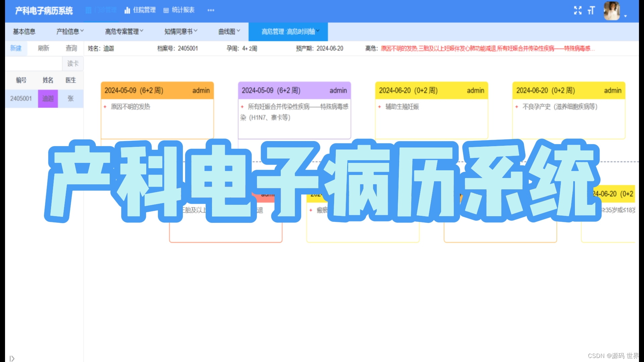Click the 读卡 button
This screenshot has height=362, width=644.
point(73,64)
